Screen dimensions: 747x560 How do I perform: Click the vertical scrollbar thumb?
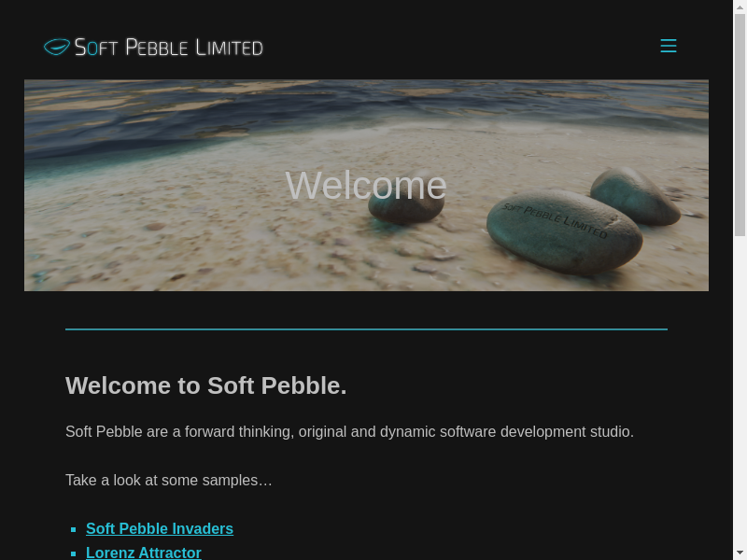(740, 121)
